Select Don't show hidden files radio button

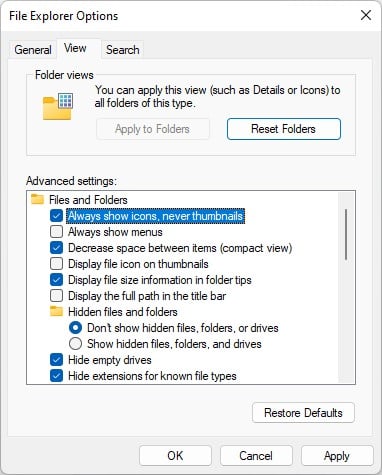tap(75, 328)
